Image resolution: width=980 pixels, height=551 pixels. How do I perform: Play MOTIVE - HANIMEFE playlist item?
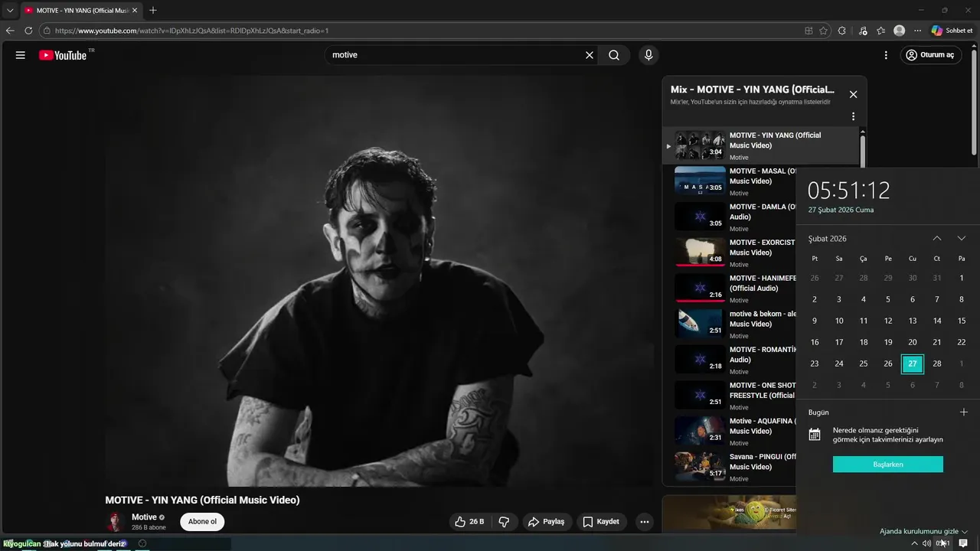(x=730, y=289)
